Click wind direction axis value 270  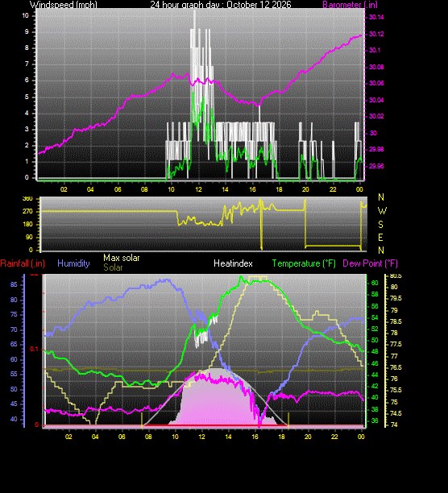coord(27,211)
